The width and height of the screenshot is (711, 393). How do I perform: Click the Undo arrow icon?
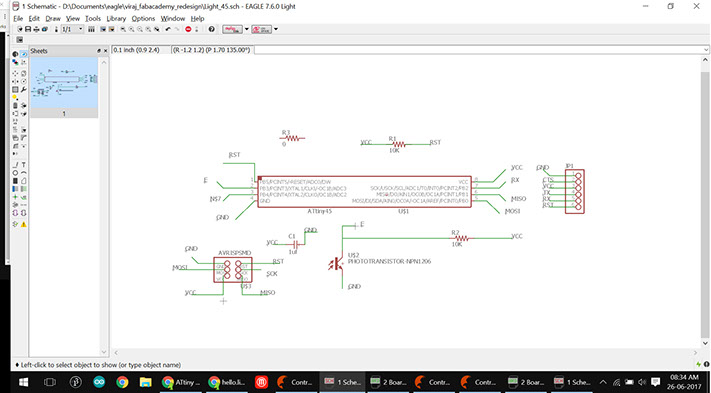(168, 29)
